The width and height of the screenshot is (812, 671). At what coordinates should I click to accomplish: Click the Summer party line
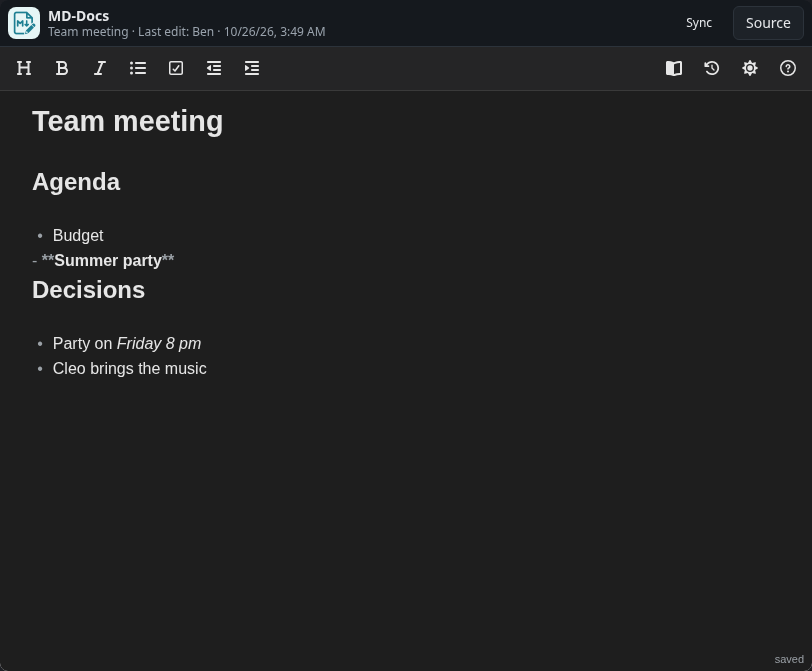[103, 260]
